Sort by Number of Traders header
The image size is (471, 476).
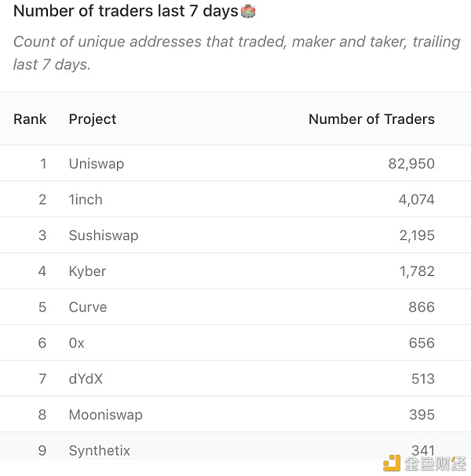pyautogui.click(x=371, y=119)
